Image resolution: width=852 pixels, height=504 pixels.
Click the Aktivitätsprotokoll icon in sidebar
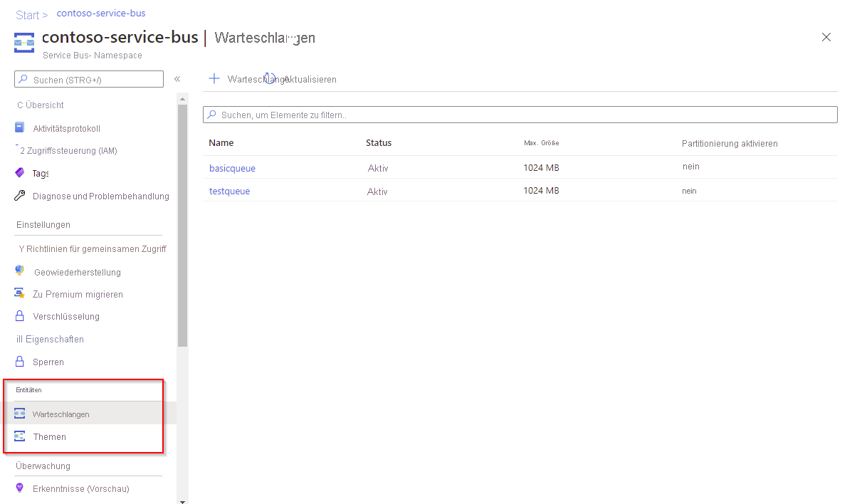point(19,127)
